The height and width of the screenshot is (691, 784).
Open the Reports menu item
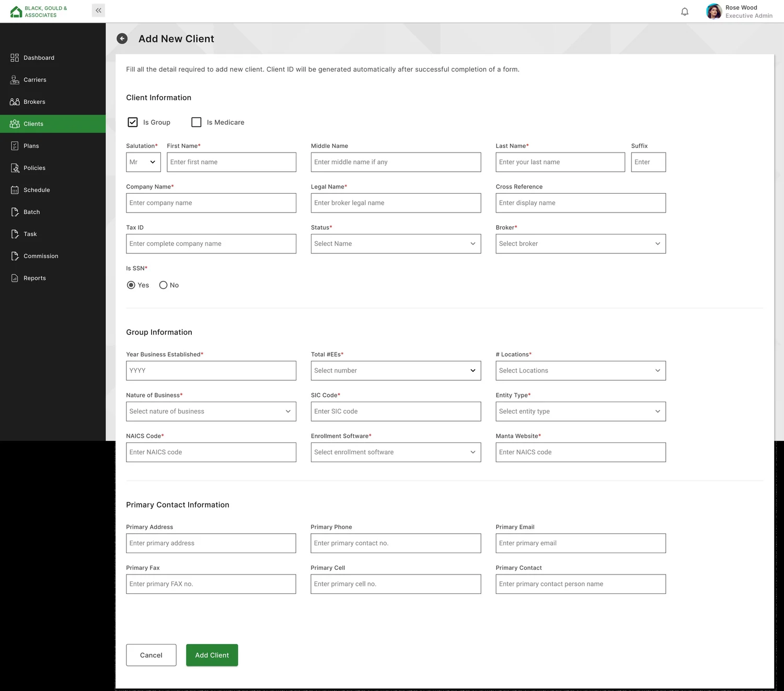pos(53,278)
